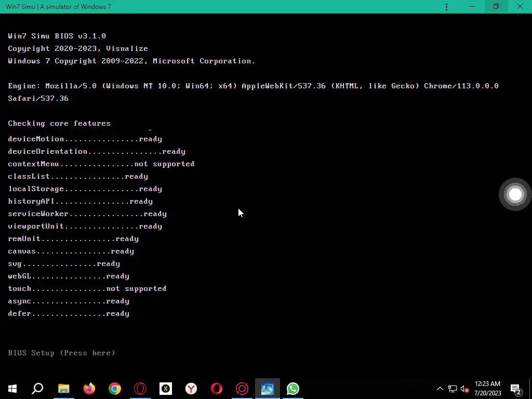Image resolution: width=532 pixels, height=399 pixels.
Task: Click 'Copyright 2020-2023, Visnalize' line
Action: [x=78, y=48]
